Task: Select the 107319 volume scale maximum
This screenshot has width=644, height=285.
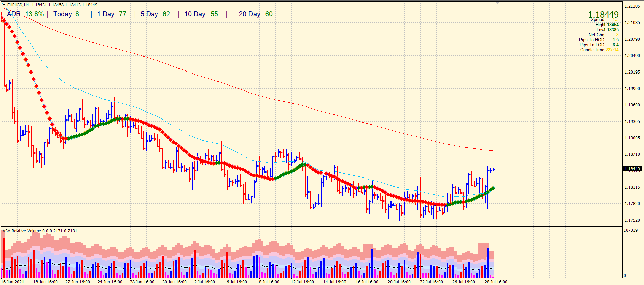Action: click(x=631, y=230)
